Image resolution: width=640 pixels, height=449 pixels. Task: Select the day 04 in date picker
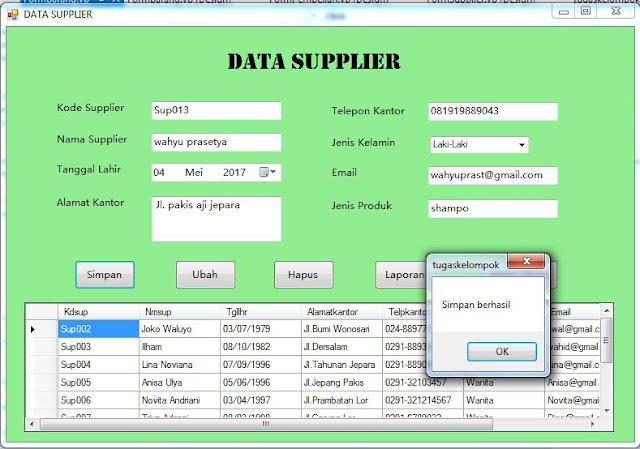point(159,173)
